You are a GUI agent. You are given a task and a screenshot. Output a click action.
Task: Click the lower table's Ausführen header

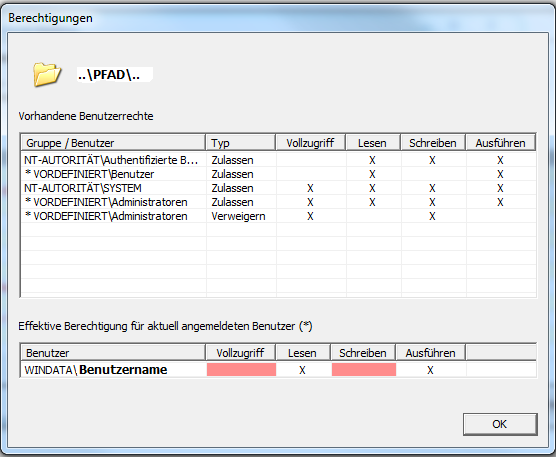(x=430, y=353)
